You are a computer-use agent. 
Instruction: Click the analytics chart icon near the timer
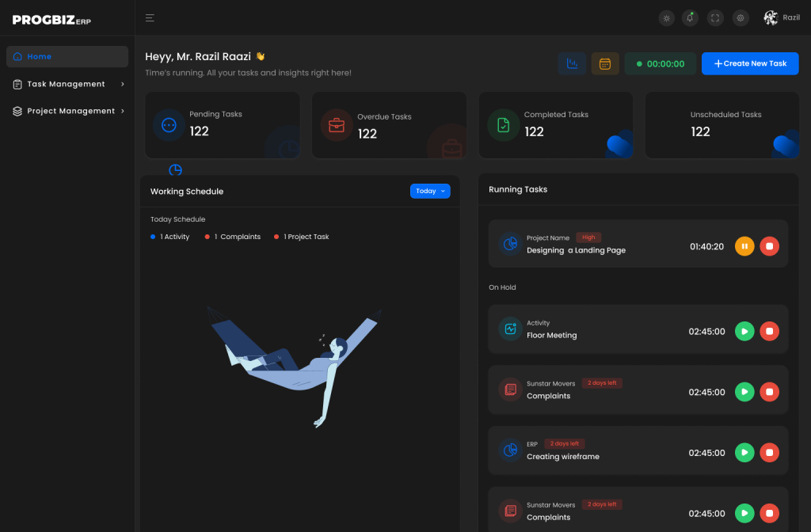572,63
